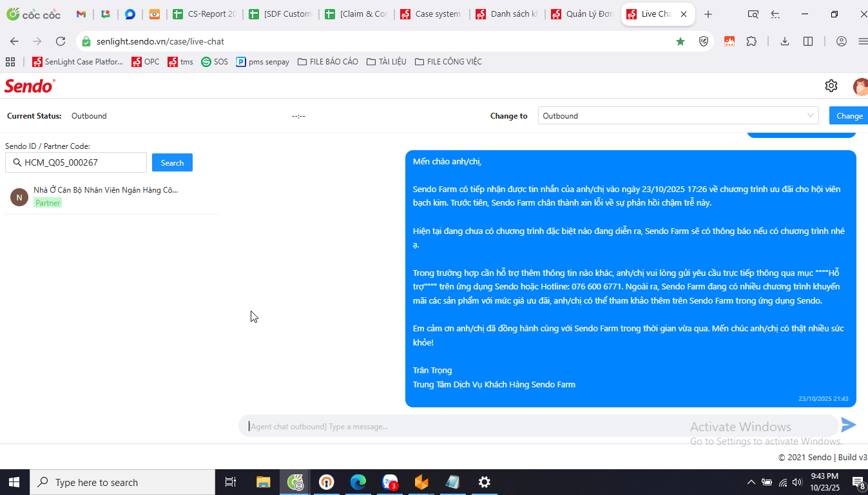This screenshot has width=868, height=495.
Task: Open the browser shield protection icon
Action: (704, 41)
